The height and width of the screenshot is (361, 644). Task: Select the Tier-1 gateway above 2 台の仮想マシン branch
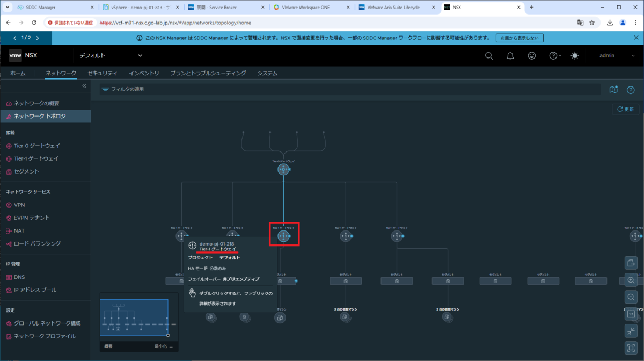pyautogui.click(x=397, y=236)
